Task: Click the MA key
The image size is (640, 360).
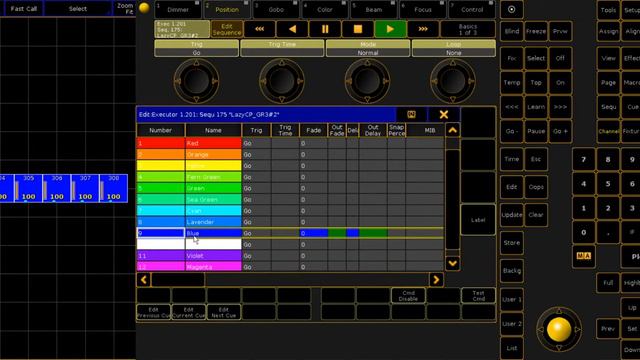Action: (583, 256)
